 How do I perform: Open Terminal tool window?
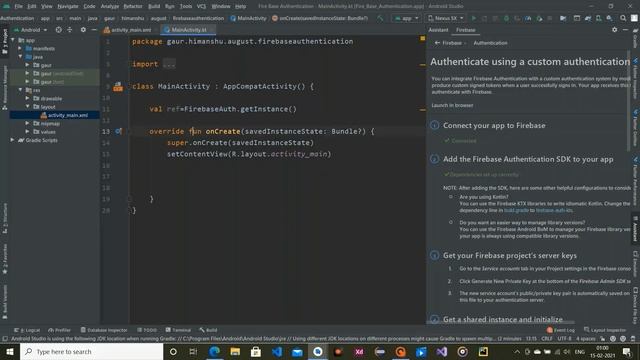click(178, 330)
